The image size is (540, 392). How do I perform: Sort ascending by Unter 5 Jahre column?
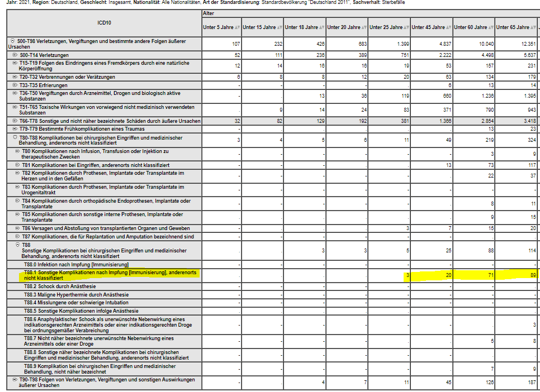235,27
